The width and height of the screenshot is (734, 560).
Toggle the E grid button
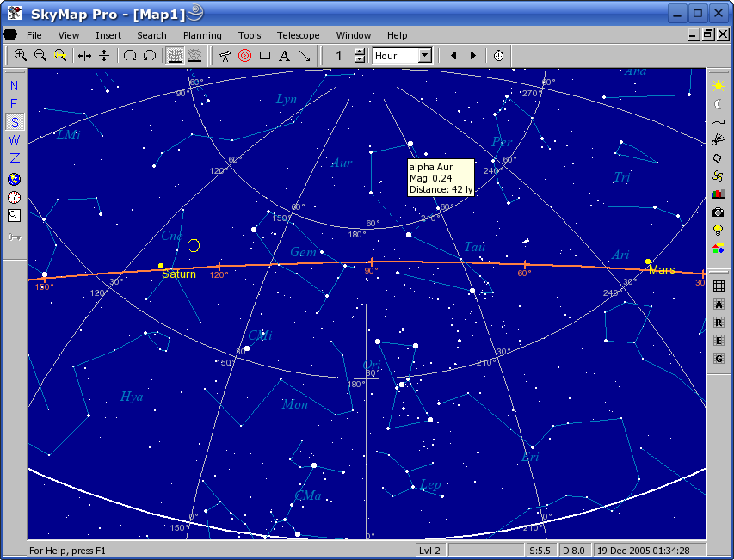719,340
